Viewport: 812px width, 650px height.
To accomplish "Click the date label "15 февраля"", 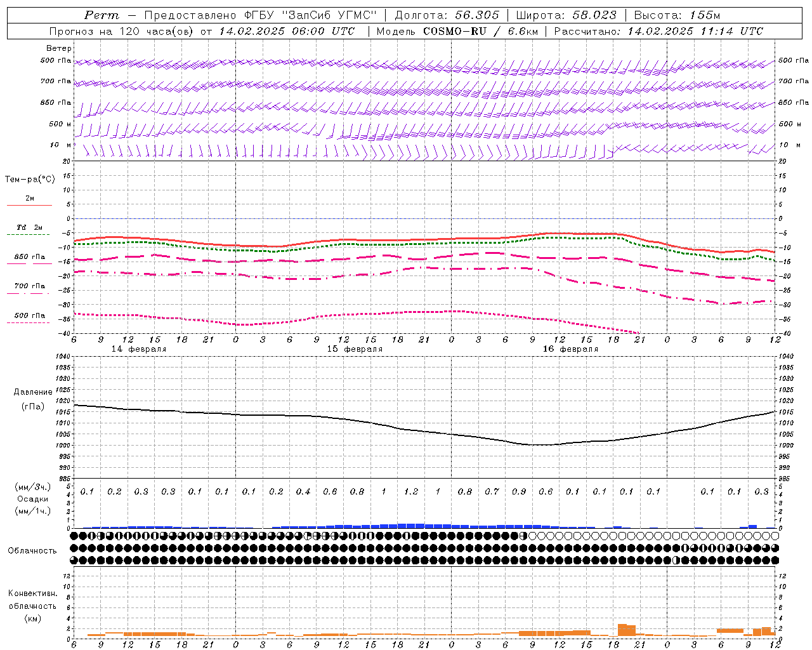I will tap(355, 349).
